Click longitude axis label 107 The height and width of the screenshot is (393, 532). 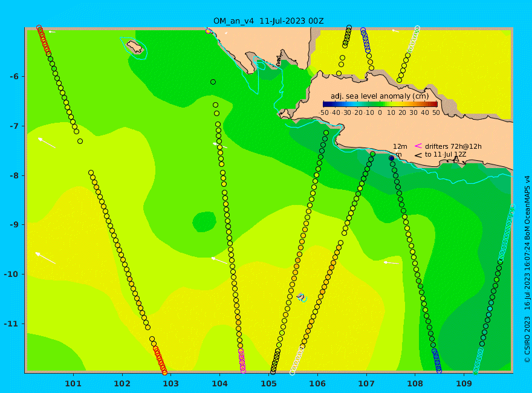366,384
